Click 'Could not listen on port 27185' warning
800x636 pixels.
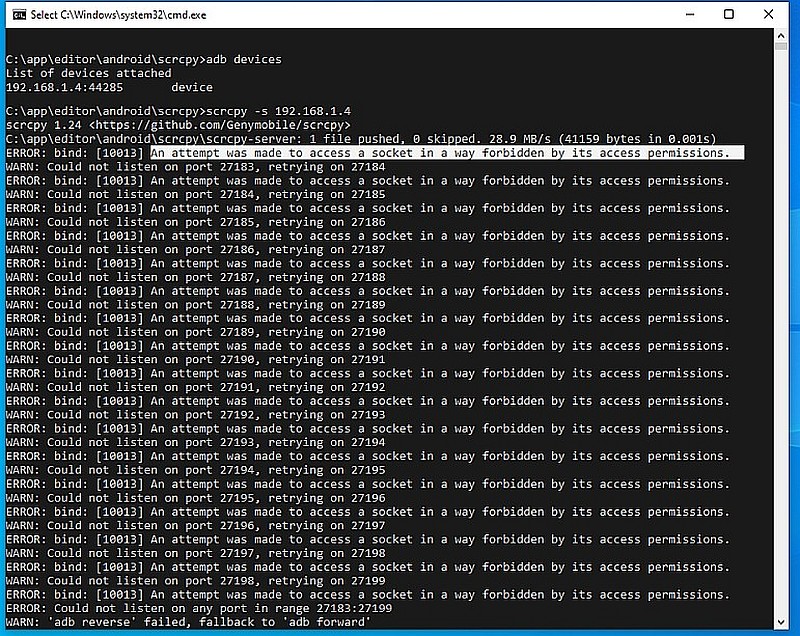pos(195,222)
